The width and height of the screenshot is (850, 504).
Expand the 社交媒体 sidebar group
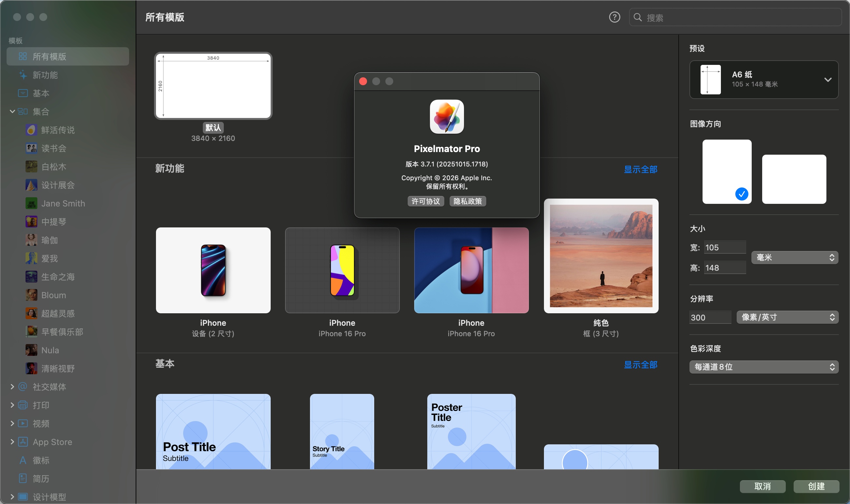pos(12,386)
